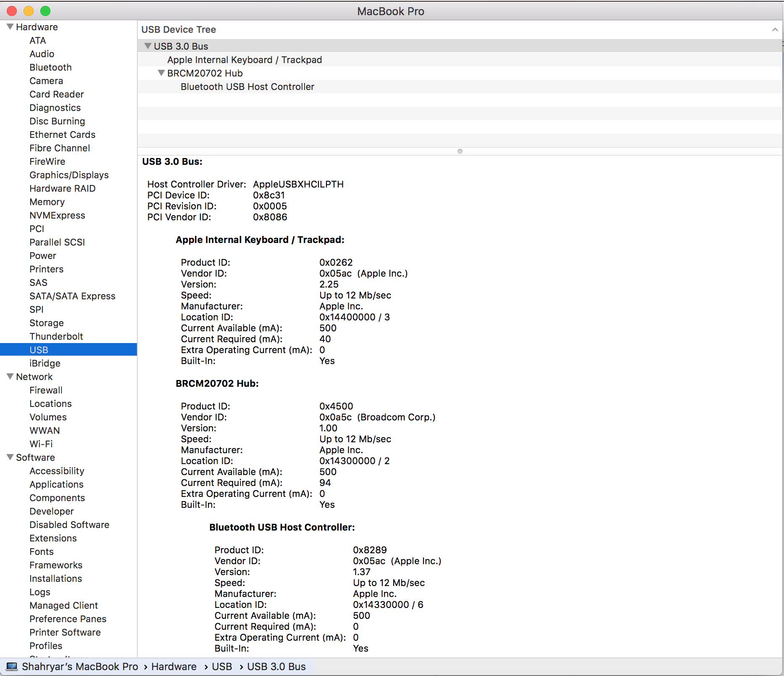
Task: Open Preference Panes section
Action: click(x=68, y=619)
